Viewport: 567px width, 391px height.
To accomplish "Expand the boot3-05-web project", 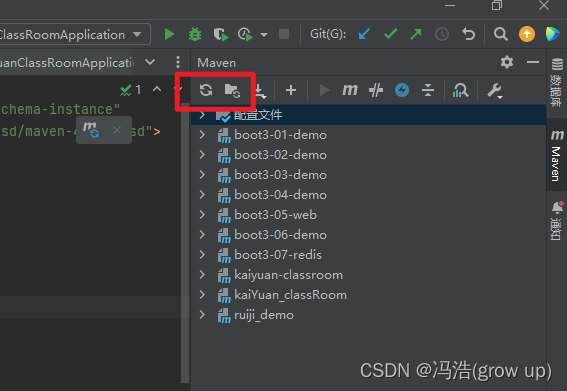I will (202, 215).
